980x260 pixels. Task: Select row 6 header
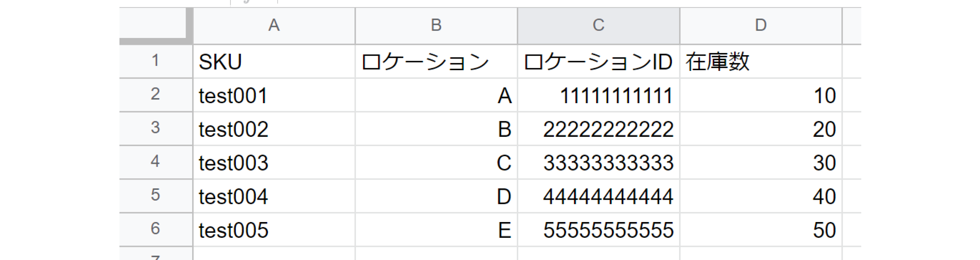pyautogui.click(x=155, y=229)
